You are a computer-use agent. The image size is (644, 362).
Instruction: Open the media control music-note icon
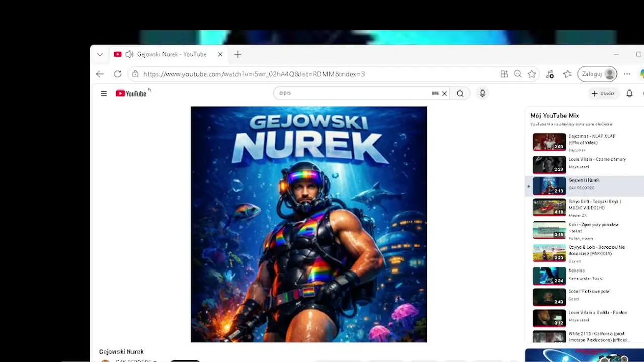pyautogui.click(x=550, y=74)
